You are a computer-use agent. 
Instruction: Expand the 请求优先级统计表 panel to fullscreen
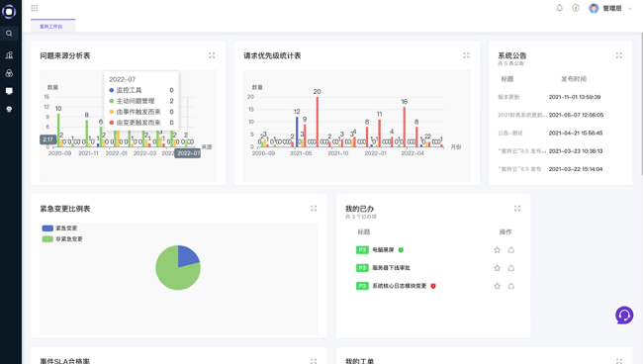click(x=466, y=55)
